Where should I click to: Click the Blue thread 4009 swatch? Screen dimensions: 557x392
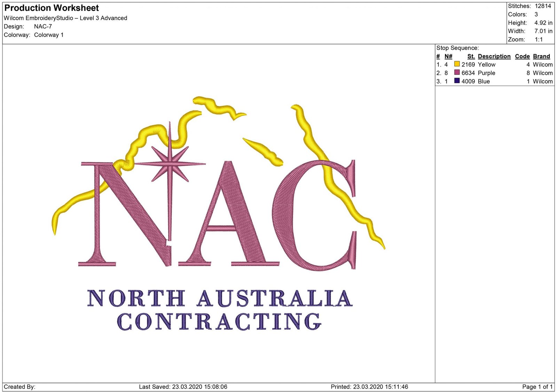(456, 81)
